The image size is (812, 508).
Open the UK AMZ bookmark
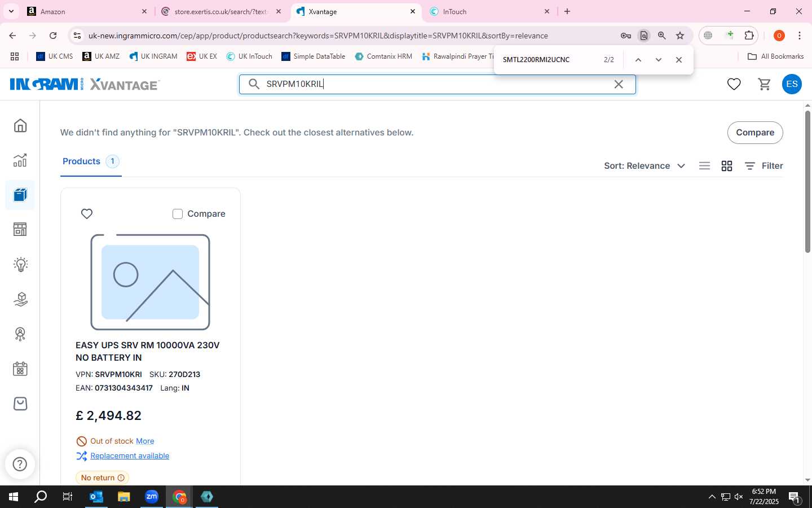pyautogui.click(x=101, y=56)
